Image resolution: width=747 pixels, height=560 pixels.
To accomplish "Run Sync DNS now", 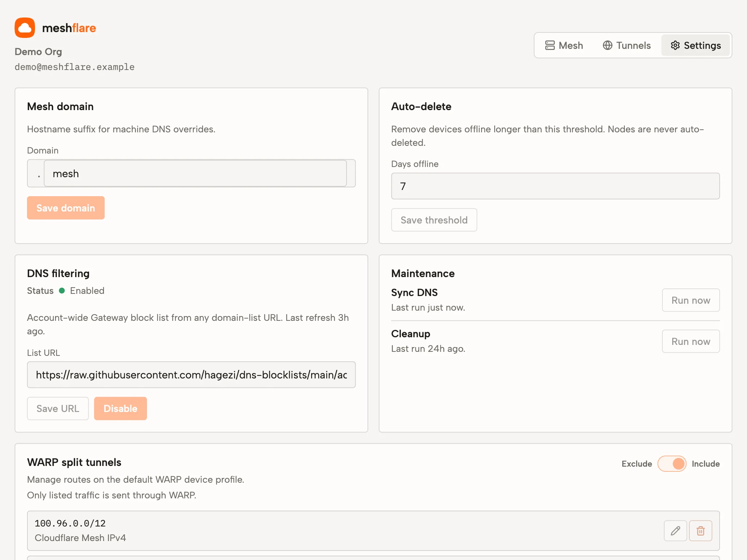I will [691, 300].
